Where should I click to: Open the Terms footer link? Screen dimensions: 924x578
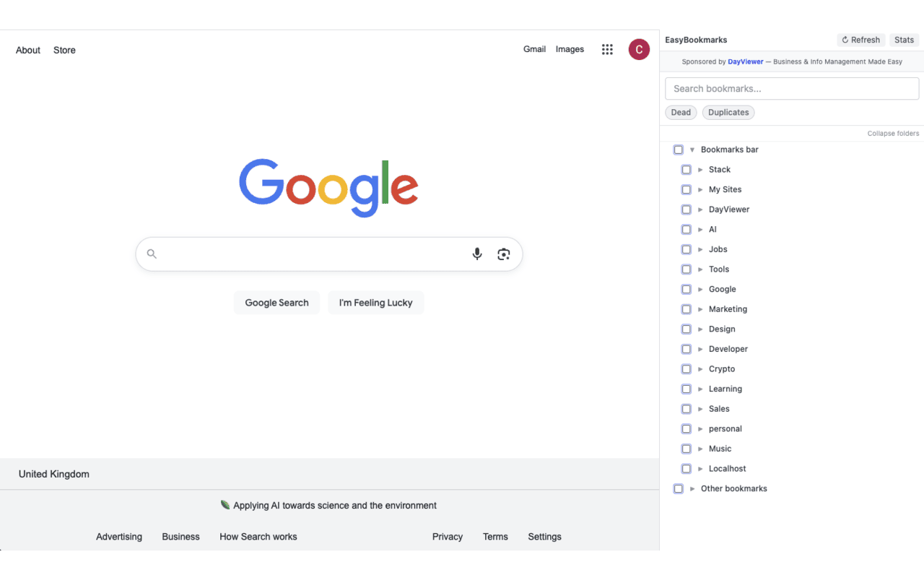(495, 537)
